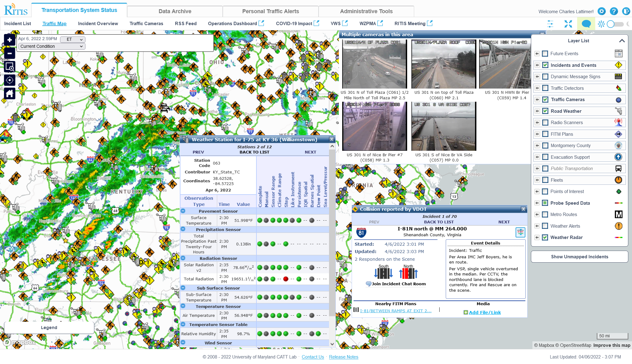Enable the Dynamic Message Signs layer
Image resolution: width=632 pixels, height=364 pixels.
tap(545, 77)
